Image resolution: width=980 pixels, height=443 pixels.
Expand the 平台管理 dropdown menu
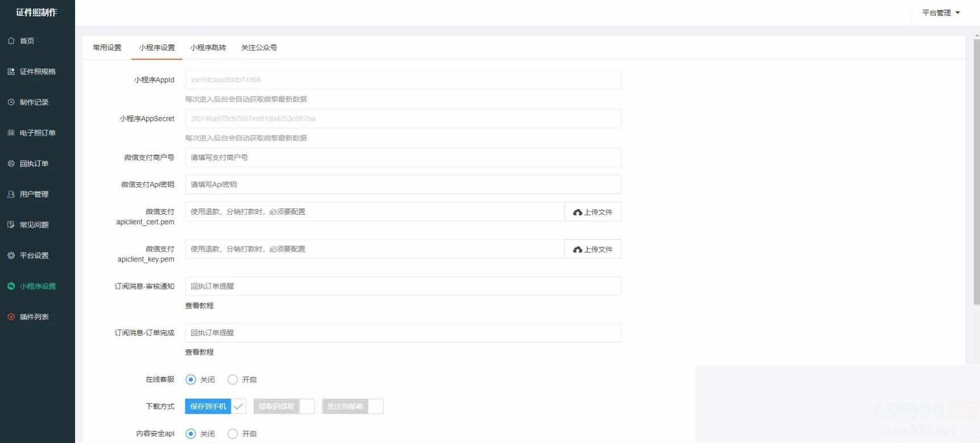pos(941,12)
